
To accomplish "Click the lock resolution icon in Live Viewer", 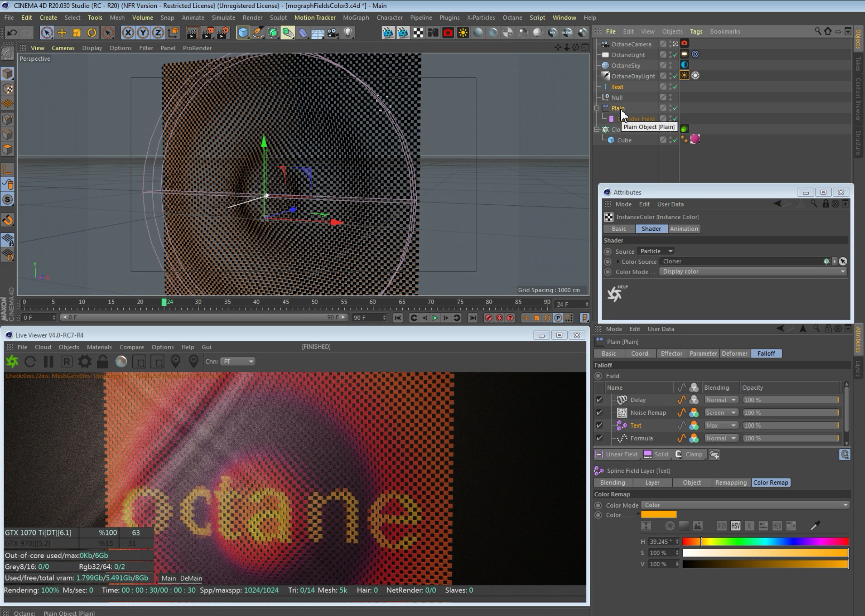I will pos(102,362).
